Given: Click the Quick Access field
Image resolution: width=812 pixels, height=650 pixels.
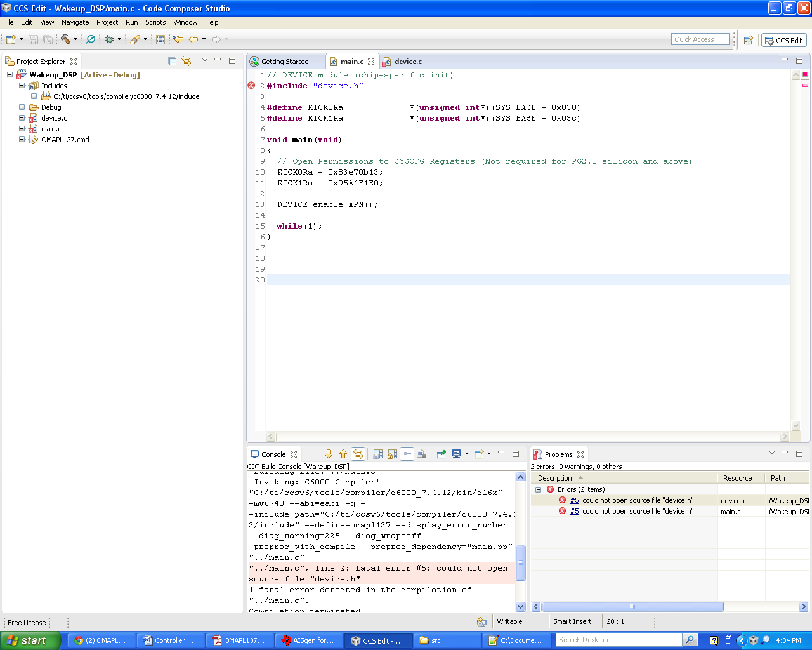Looking at the screenshot, I should 700,39.
